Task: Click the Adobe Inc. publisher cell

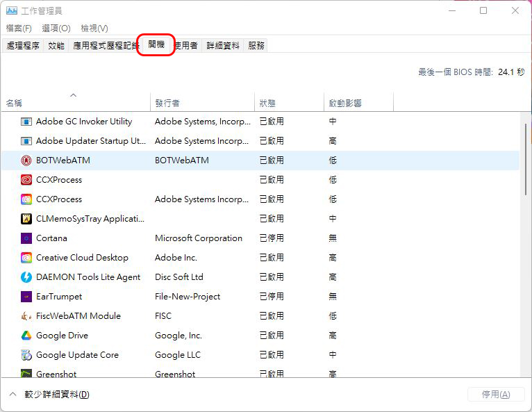Action: point(176,258)
